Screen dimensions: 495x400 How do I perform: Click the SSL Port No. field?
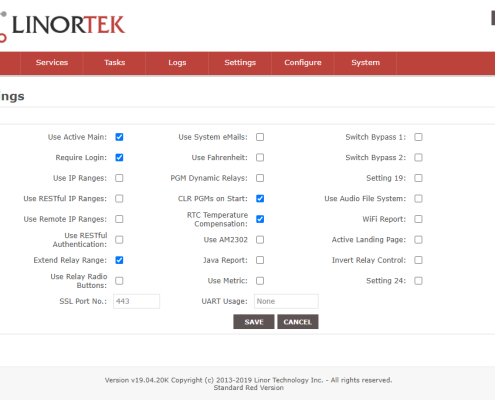tap(136, 301)
